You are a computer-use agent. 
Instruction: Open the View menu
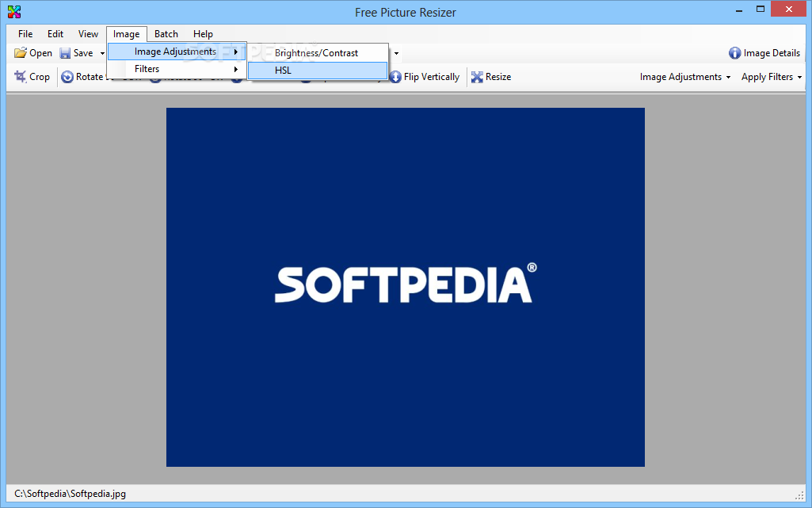tap(88, 33)
